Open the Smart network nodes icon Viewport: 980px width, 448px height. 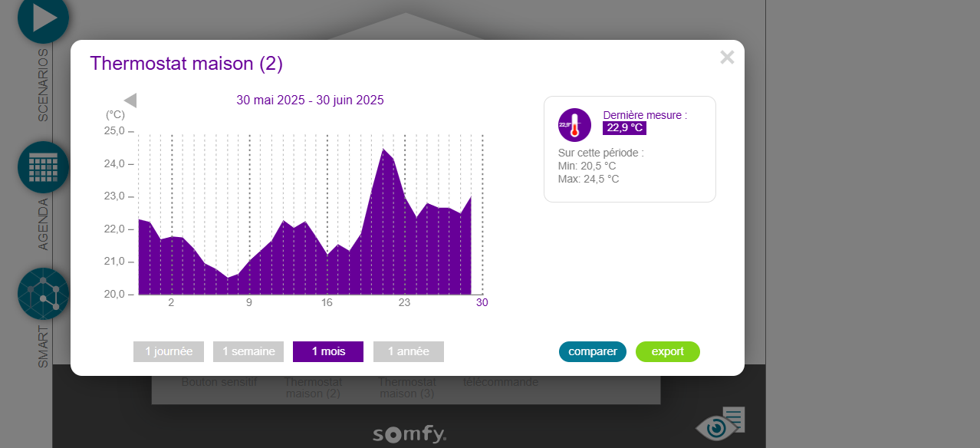coord(43,294)
